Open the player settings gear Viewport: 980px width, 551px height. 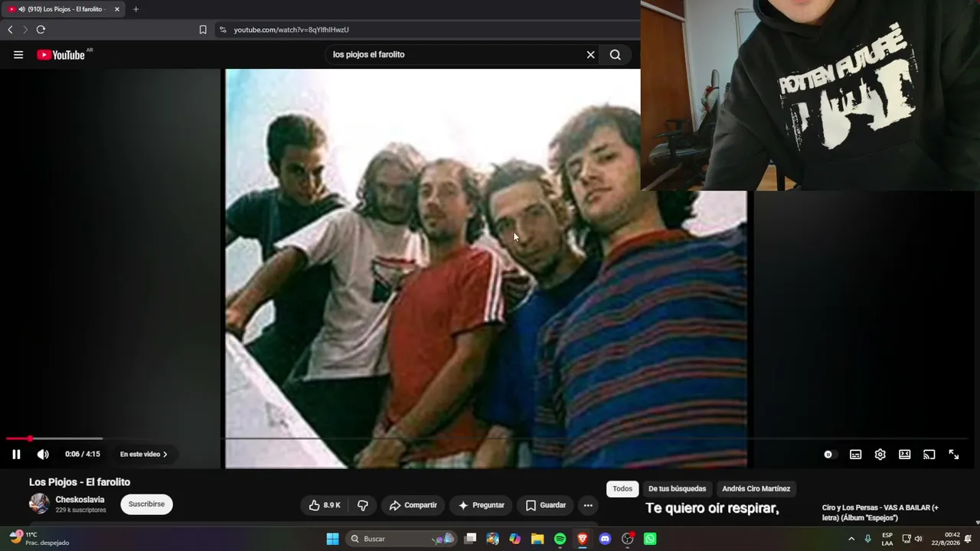click(880, 455)
